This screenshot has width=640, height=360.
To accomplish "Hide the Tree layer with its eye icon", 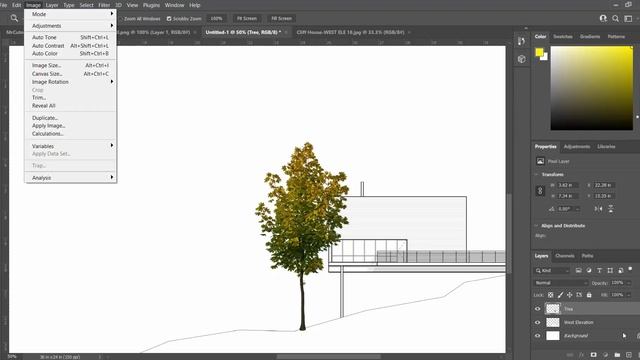I will click(x=538, y=309).
